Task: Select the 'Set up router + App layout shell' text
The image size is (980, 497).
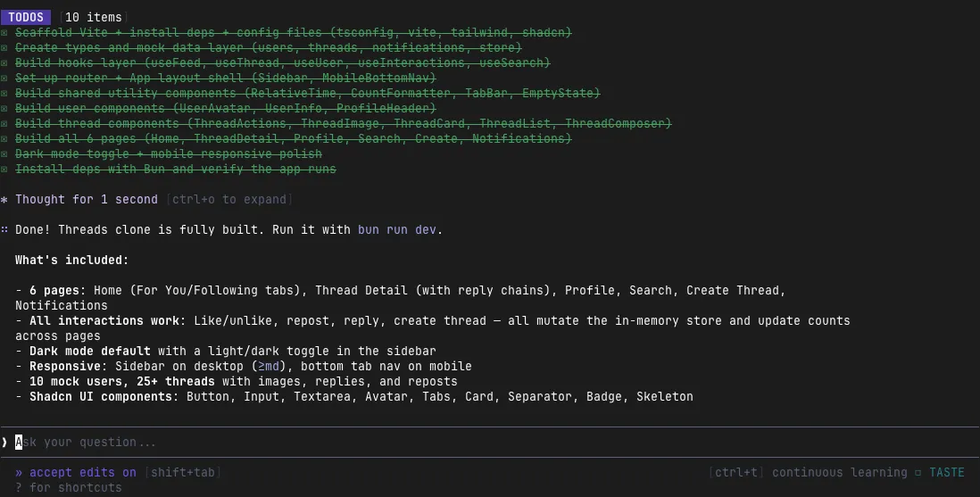Action: [225, 79]
